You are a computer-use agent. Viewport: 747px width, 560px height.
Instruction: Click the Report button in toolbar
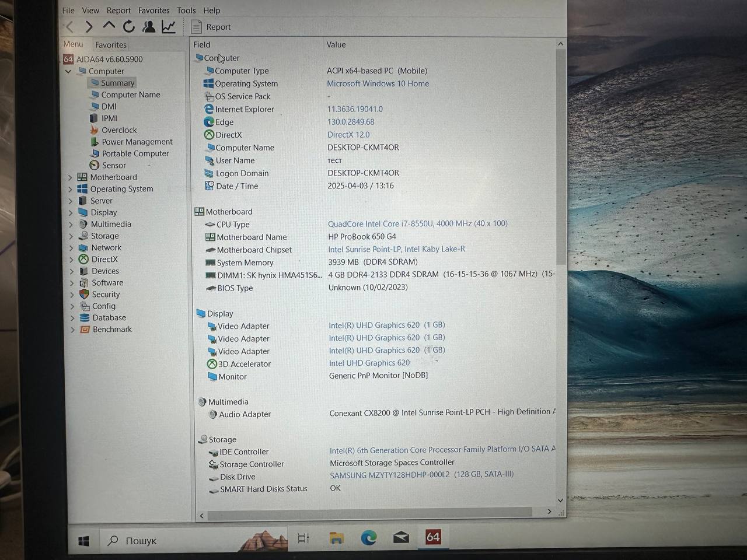pos(211,27)
